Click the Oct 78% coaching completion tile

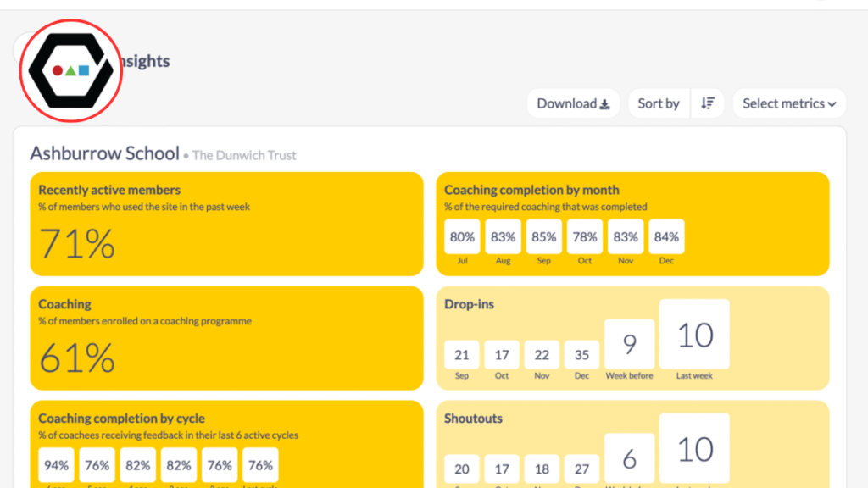click(x=585, y=237)
